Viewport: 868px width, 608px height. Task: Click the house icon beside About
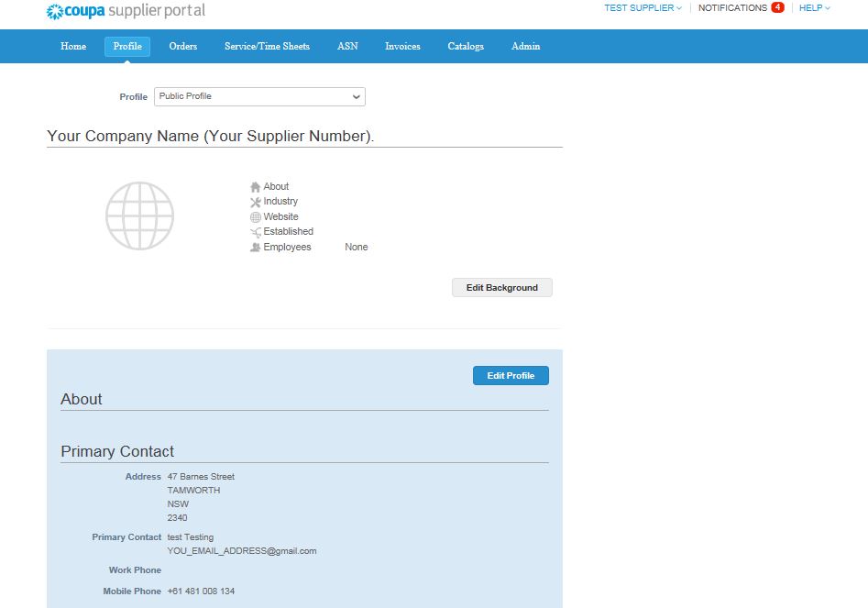point(256,187)
